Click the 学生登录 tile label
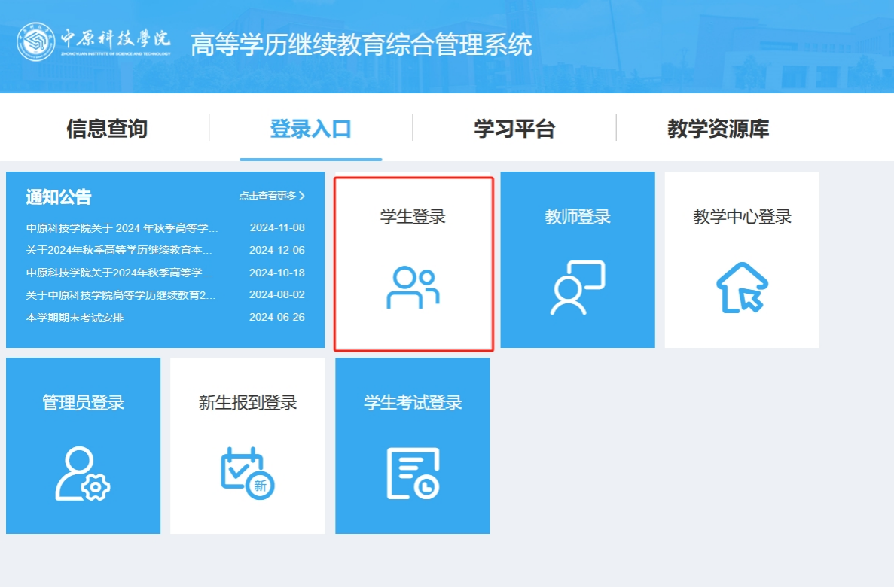 point(413,217)
